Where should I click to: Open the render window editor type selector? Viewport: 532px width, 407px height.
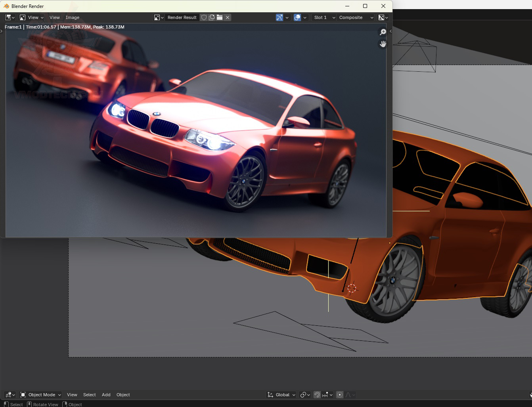click(x=10, y=17)
